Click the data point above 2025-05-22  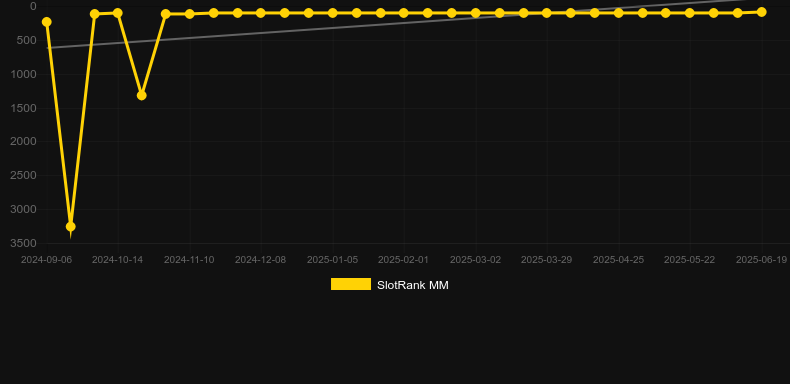tap(690, 13)
